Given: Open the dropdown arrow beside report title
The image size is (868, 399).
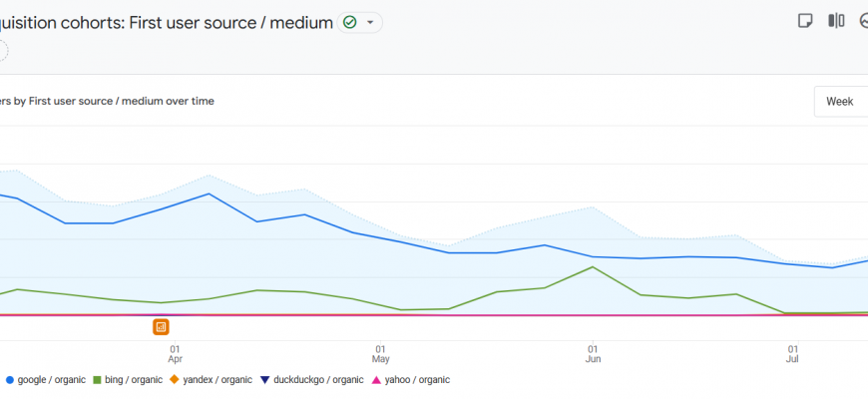Looking at the screenshot, I should click(x=371, y=22).
